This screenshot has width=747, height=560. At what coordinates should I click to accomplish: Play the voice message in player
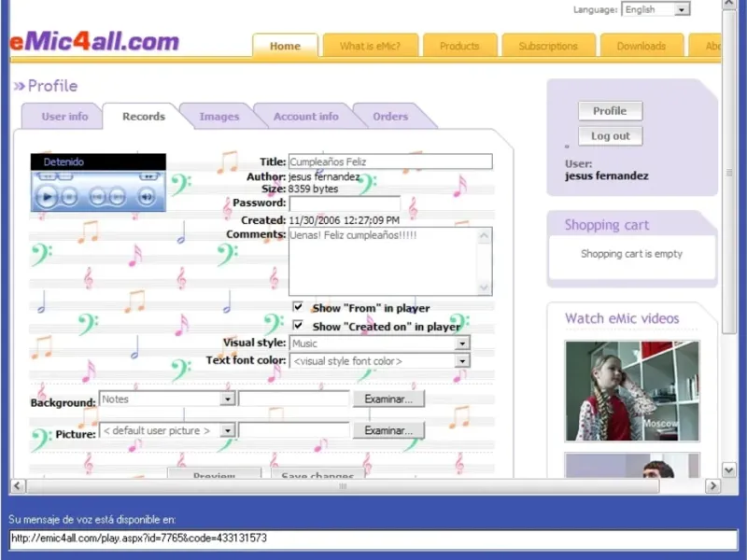(x=47, y=196)
